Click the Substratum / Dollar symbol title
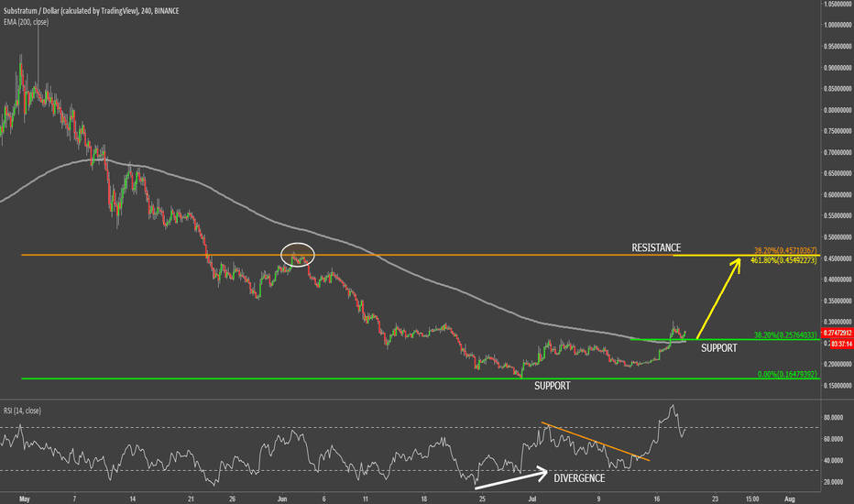This screenshot has width=854, height=504. point(91,10)
